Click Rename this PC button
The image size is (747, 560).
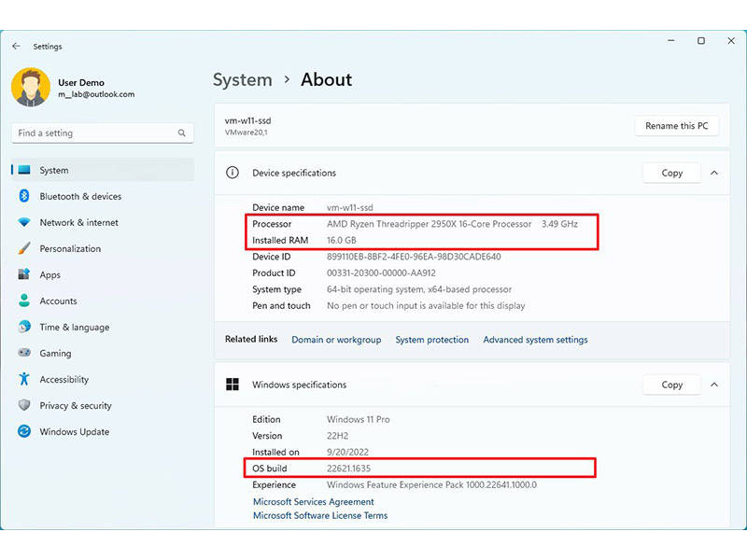pos(676,126)
